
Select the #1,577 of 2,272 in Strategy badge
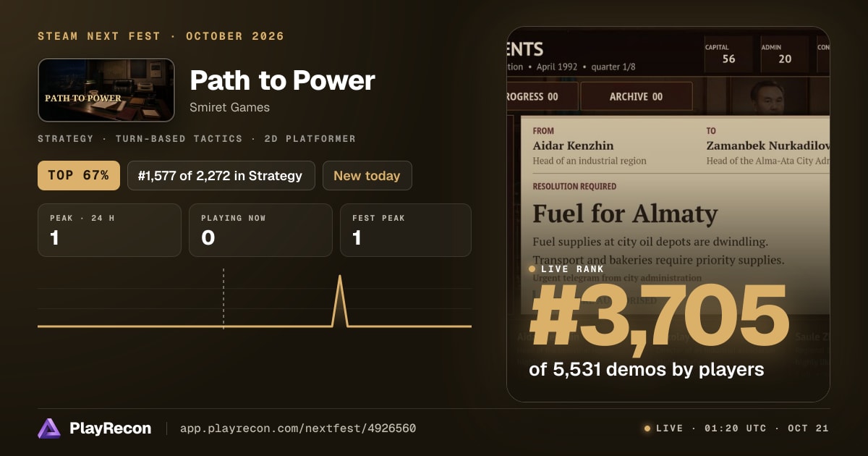(221, 175)
